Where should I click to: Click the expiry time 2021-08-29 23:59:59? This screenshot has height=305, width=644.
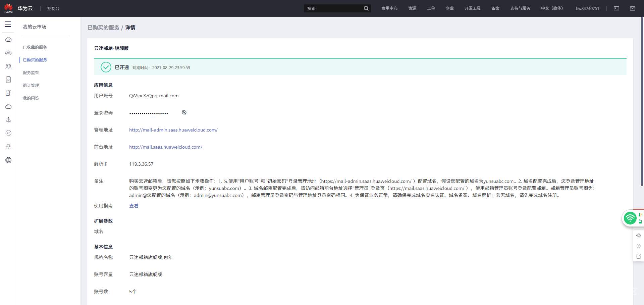(171, 67)
